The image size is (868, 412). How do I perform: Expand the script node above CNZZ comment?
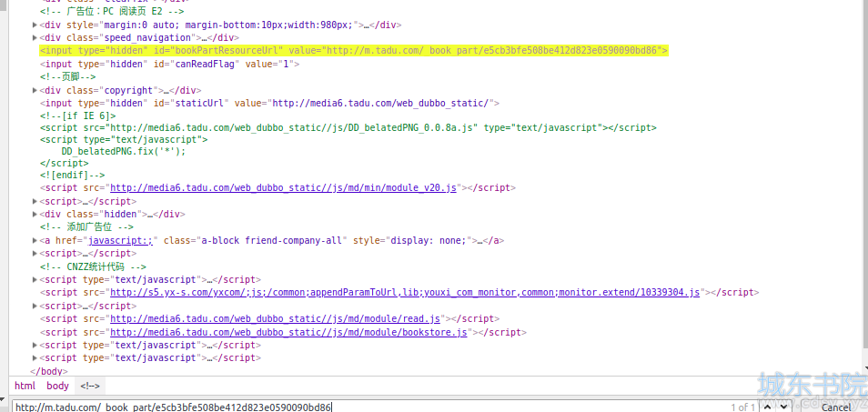pyautogui.click(x=35, y=253)
